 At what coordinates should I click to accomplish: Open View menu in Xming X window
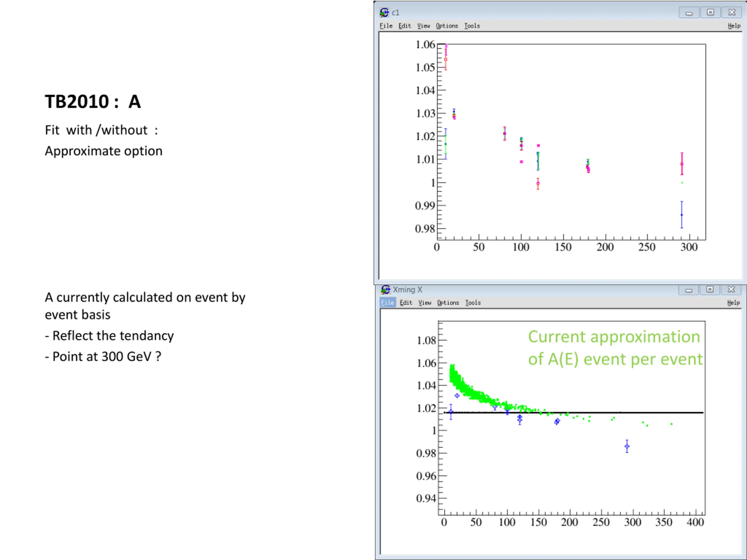point(425,303)
